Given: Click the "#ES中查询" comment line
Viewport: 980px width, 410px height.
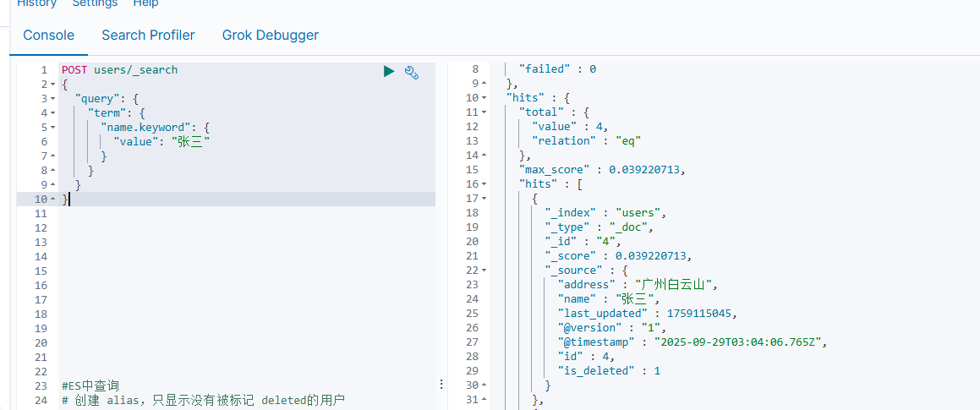Looking at the screenshot, I should [90, 386].
